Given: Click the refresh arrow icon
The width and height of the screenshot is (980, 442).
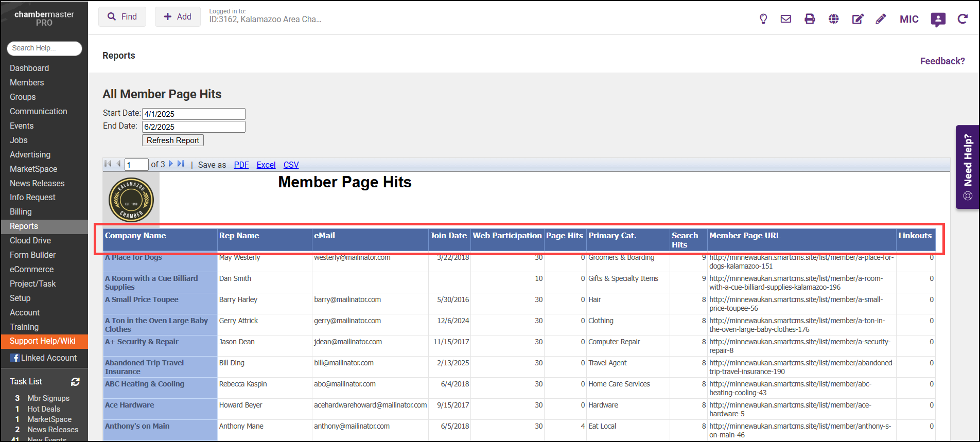Looking at the screenshot, I should tap(962, 19).
